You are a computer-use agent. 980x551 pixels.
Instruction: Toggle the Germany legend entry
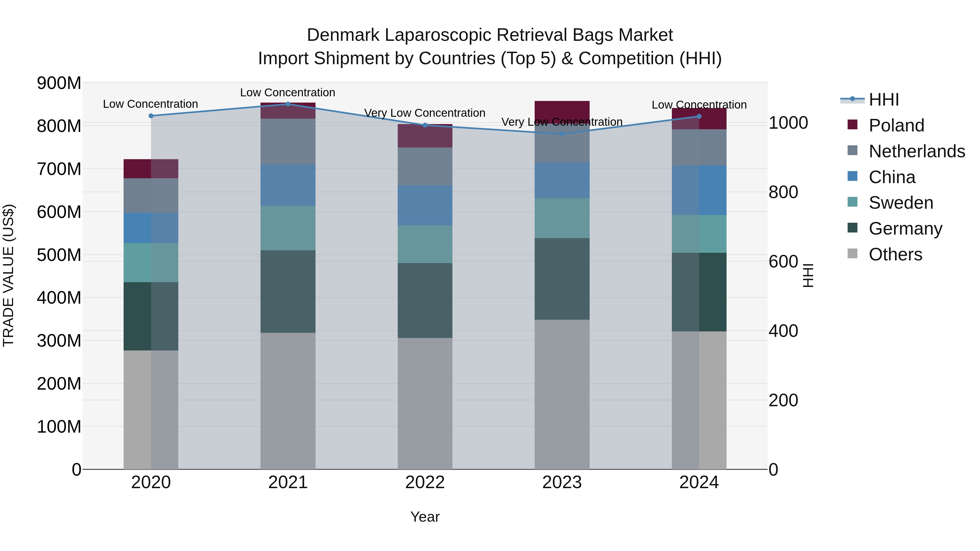pos(895,228)
